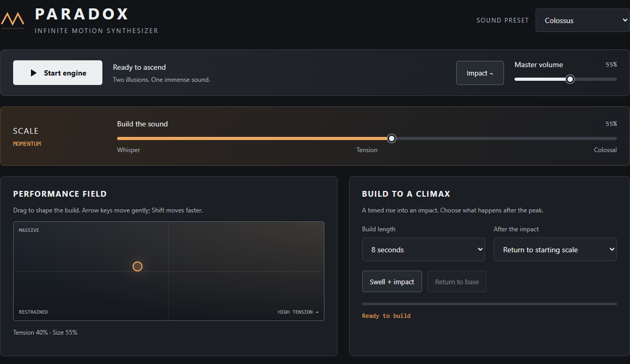Click the PARADOX title heading
The height and width of the screenshot is (364, 630).
click(82, 14)
